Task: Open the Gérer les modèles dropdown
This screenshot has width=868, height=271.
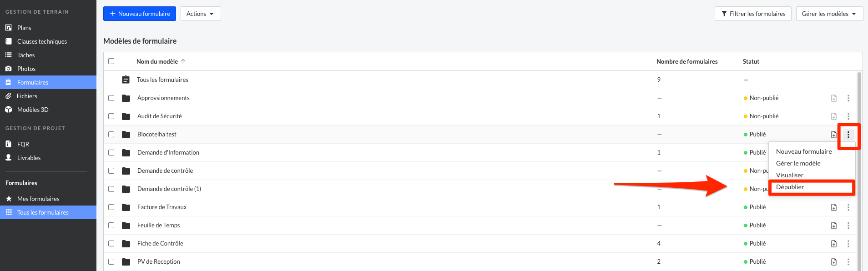Action: 829,14
